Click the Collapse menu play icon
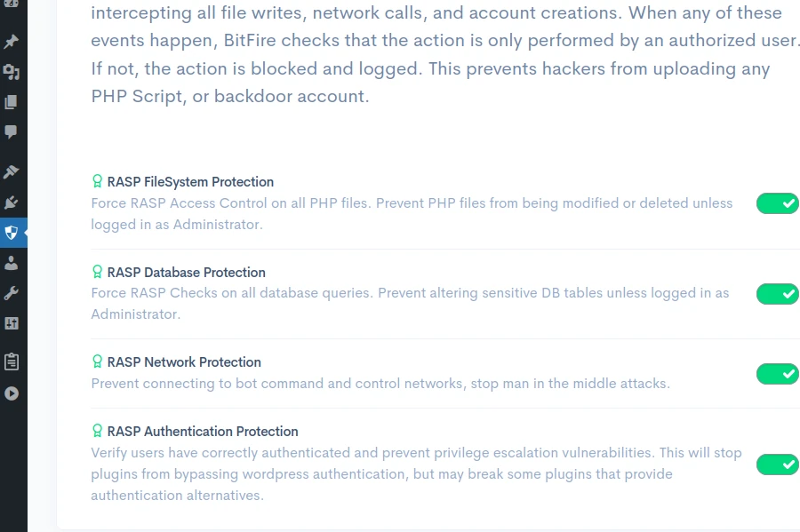 click(11, 393)
